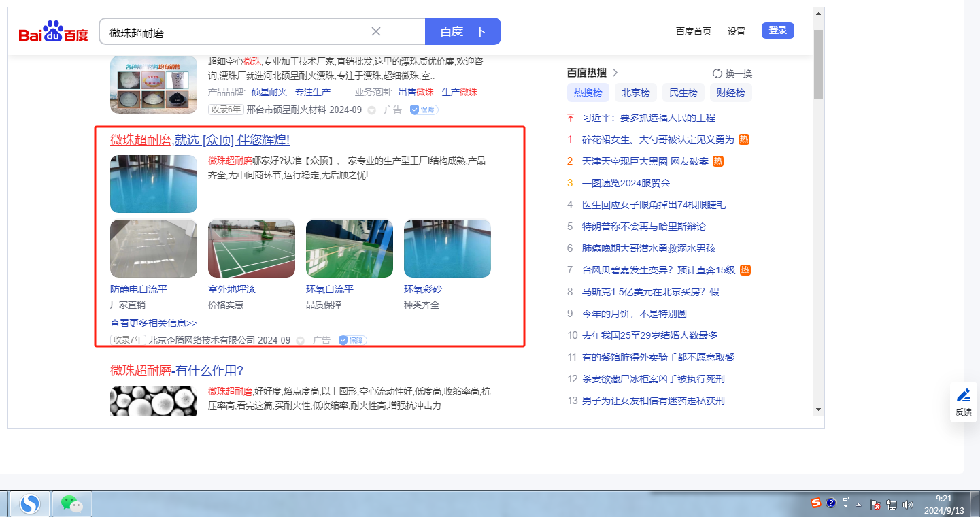
Task: Click the 保障 shield badge for 北京企腾网络技术
Action: [352, 340]
